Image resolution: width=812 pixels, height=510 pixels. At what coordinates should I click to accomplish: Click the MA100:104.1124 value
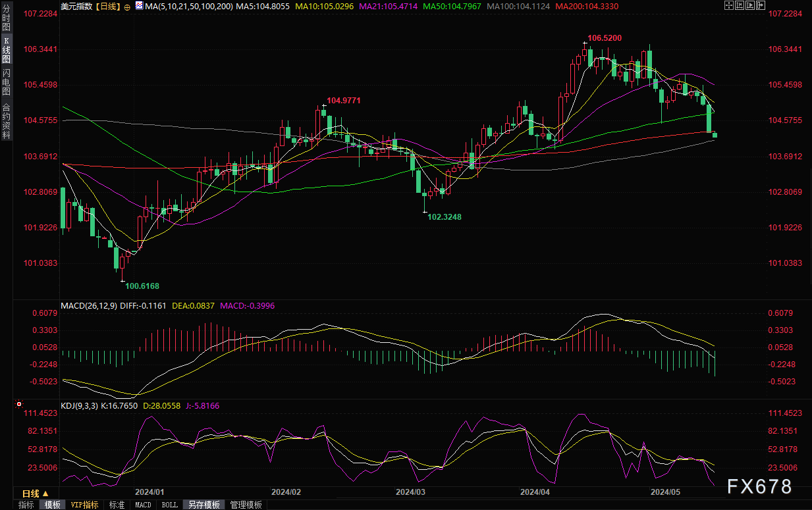click(x=518, y=6)
